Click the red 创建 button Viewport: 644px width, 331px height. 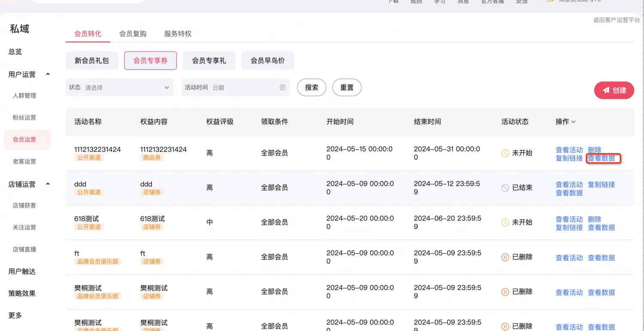click(x=614, y=90)
